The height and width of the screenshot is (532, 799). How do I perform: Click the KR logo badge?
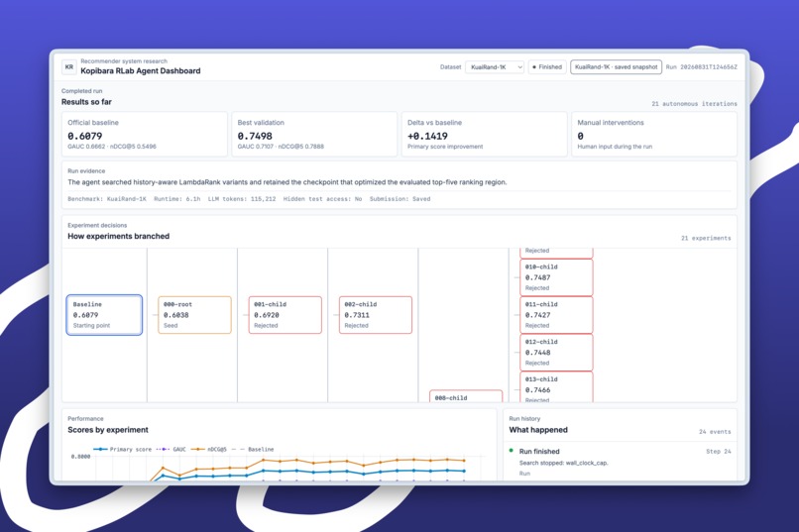click(x=68, y=66)
